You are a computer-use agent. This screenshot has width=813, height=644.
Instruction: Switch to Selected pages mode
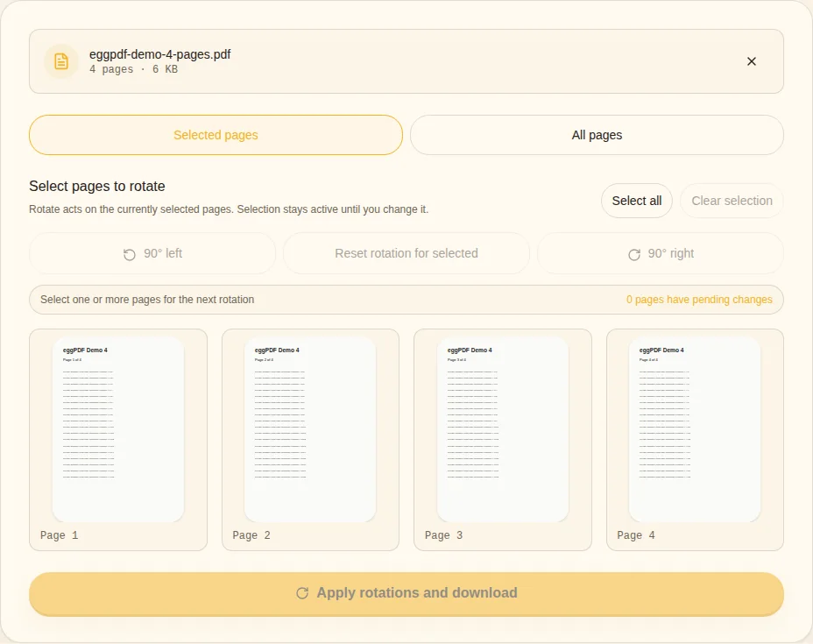[216, 135]
